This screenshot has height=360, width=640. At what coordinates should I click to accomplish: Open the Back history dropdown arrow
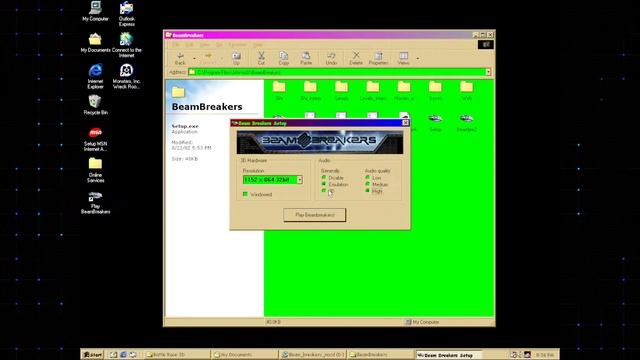click(x=194, y=58)
